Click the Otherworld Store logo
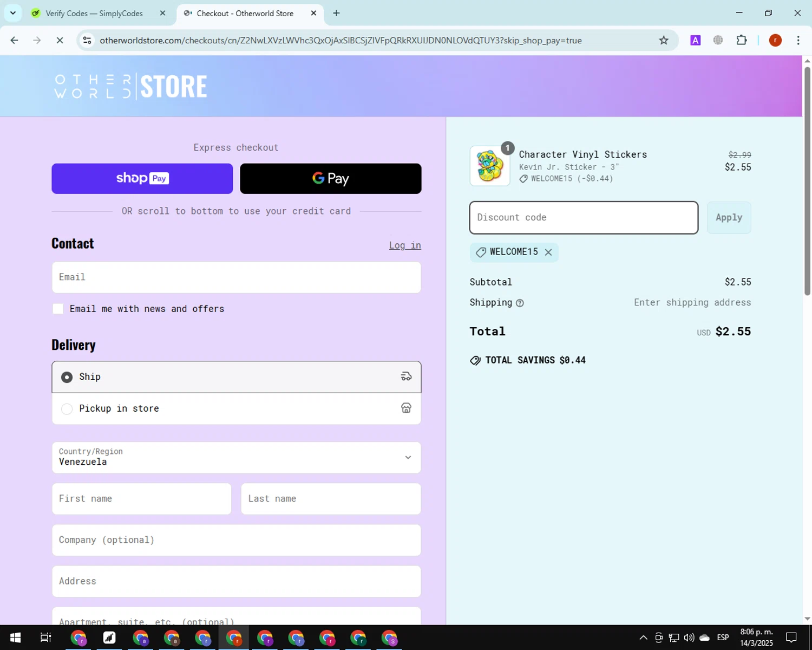Screen dimensions: 812x650 coord(130,86)
